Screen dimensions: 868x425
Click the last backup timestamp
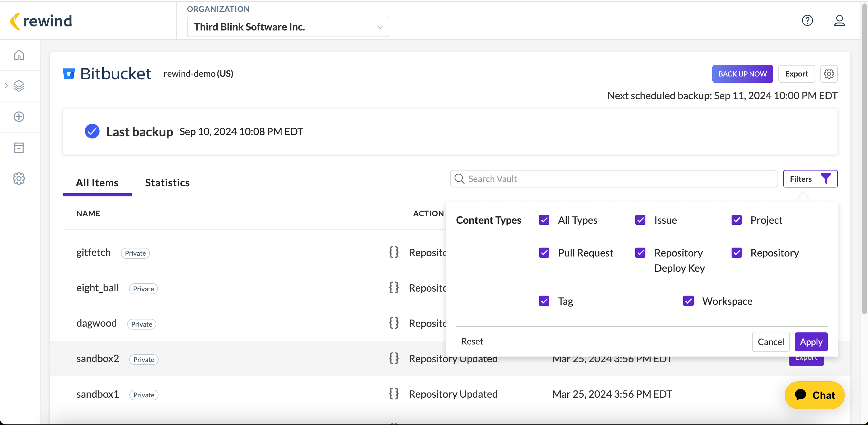241,131
